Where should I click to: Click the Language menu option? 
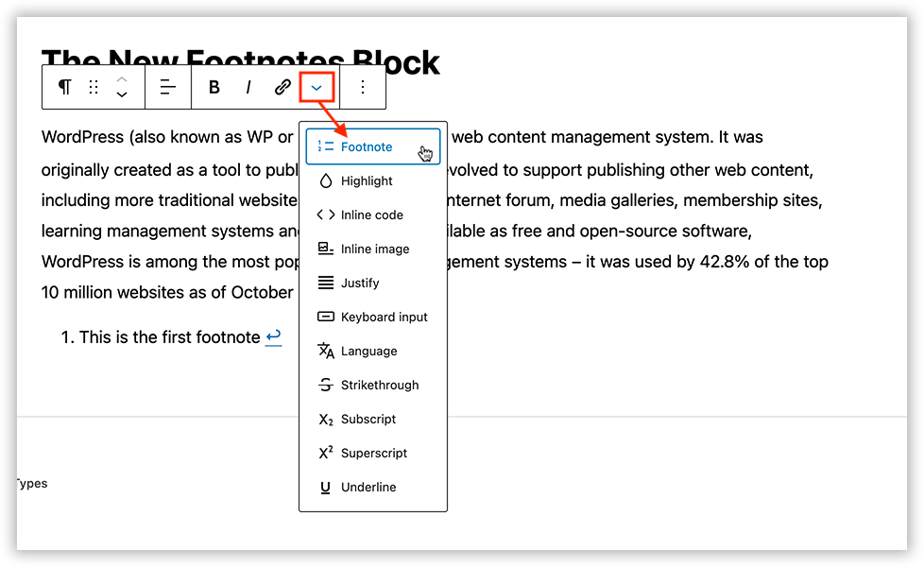tap(368, 352)
